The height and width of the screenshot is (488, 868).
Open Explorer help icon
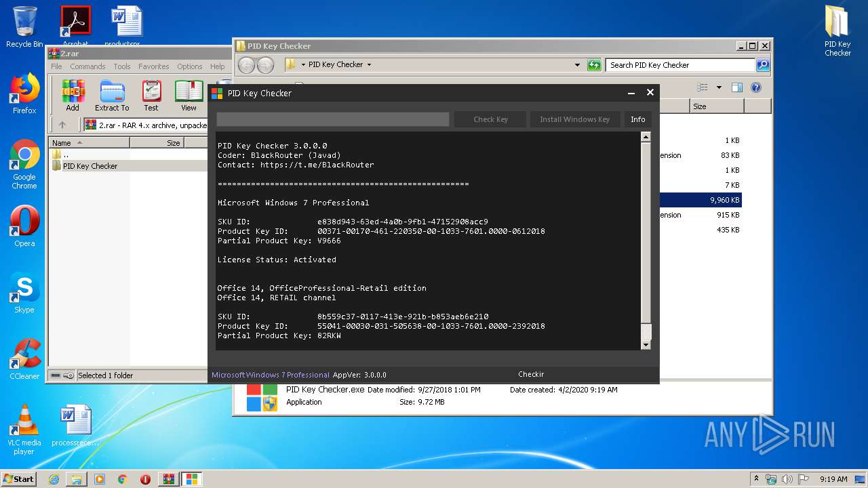pos(756,87)
